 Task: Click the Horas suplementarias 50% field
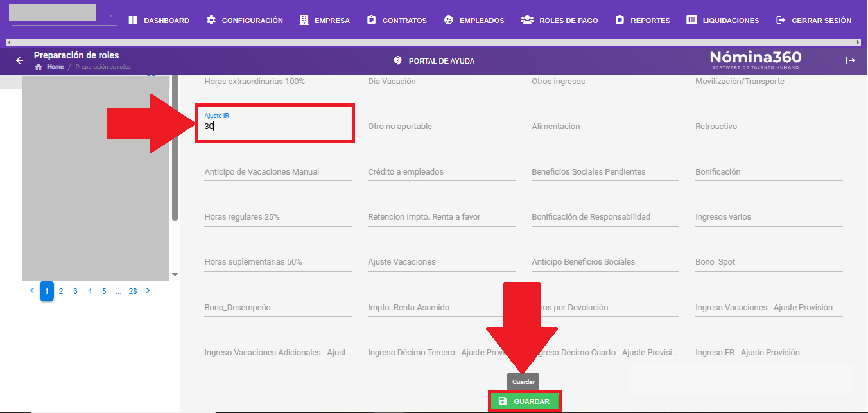pyautogui.click(x=278, y=262)
